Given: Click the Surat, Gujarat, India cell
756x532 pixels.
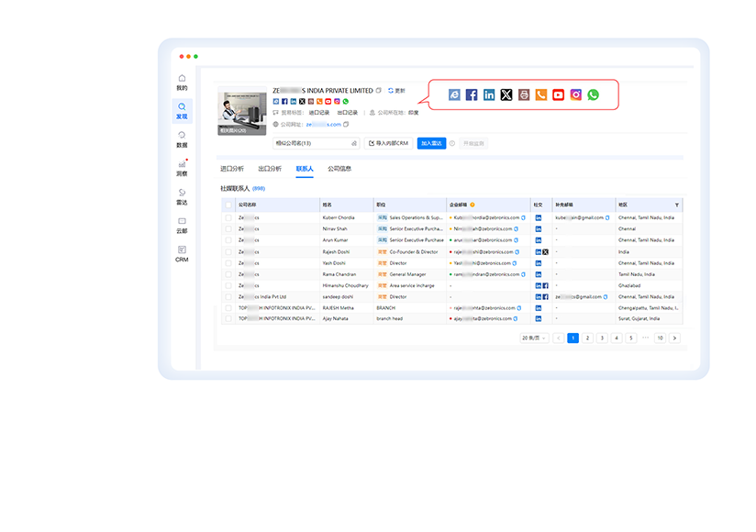Looking at the screenshot, I should click(639, 318).
